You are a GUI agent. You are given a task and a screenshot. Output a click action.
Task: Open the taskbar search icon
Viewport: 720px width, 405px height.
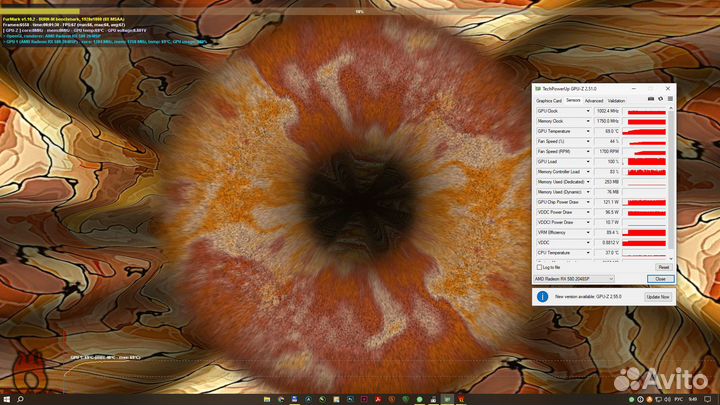19,399
